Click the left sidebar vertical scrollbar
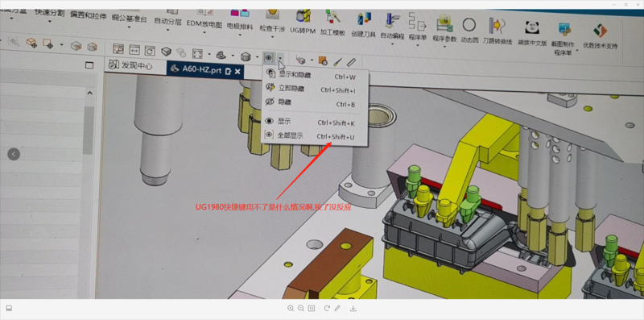The image size is (644, 320). [88, 130]
